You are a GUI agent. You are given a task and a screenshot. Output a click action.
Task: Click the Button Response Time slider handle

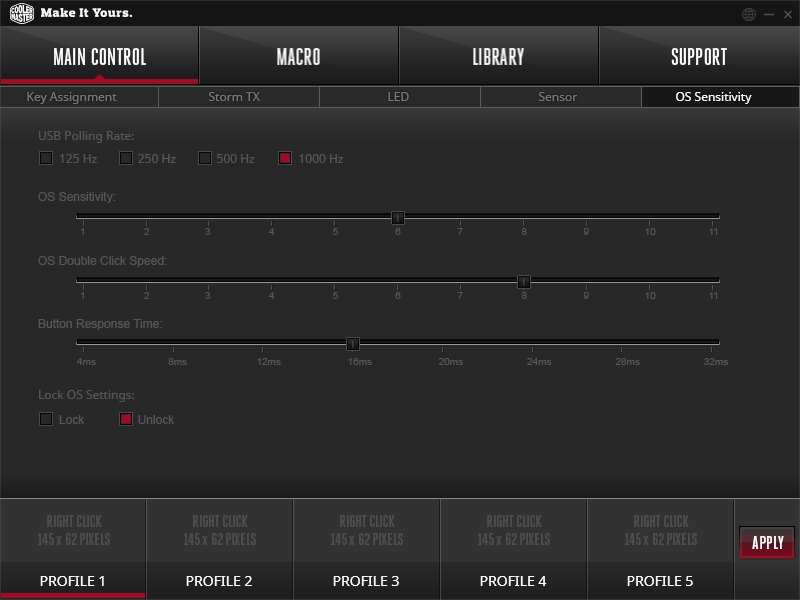pos(353,344)
